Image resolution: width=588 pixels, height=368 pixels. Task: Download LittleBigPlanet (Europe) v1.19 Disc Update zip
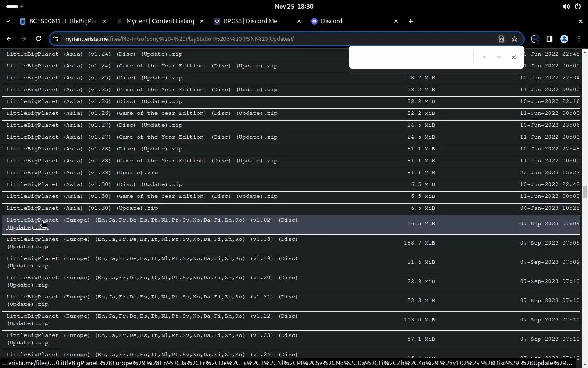click(152, 262)
